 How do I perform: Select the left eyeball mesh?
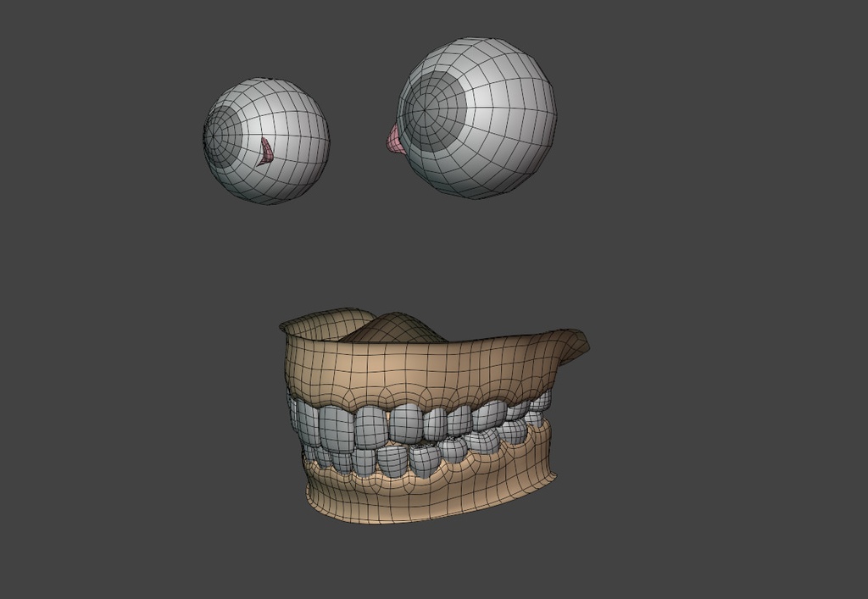coord(267,136)
